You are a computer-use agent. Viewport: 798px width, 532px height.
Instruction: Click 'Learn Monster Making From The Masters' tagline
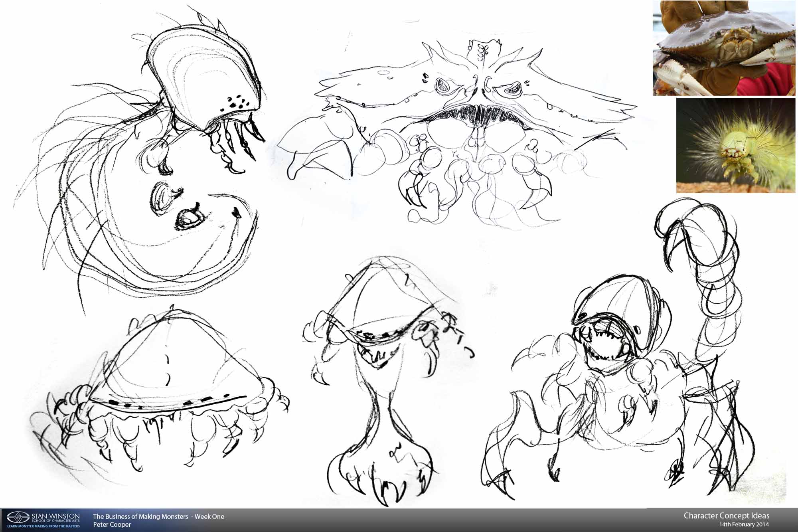point(43,526)
